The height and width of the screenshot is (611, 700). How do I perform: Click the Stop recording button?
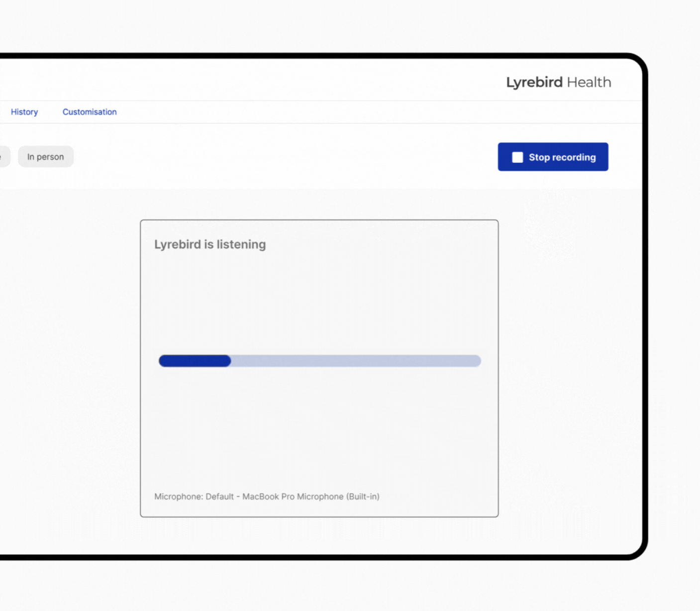click(553, 157)
